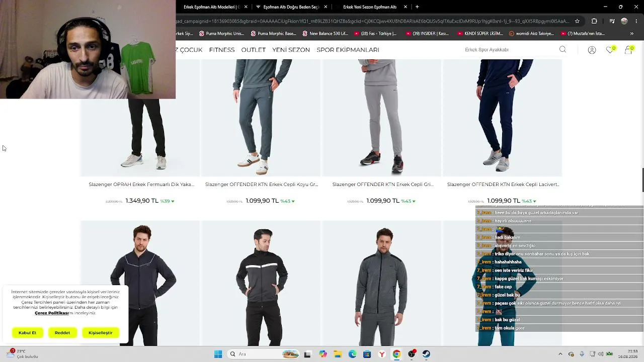
Task: Click the page vertical scrollbar thumb
Action: [642, 179]
